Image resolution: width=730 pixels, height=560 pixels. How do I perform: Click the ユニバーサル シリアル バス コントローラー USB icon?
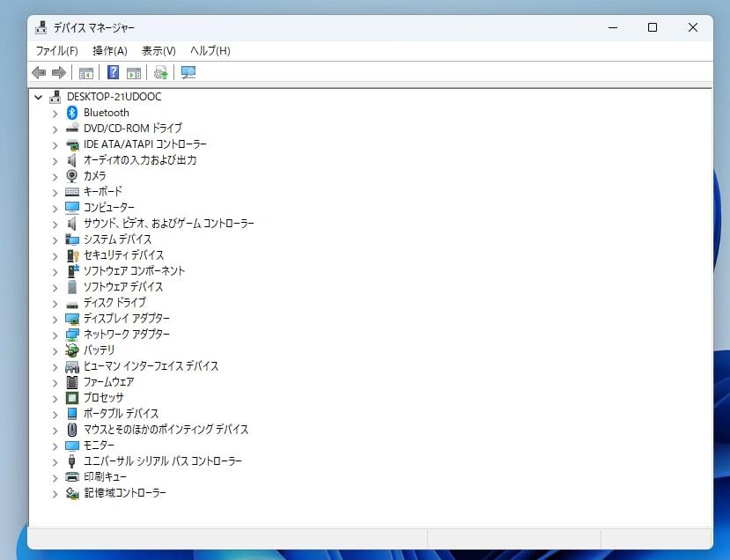click(x=71, y=461)
